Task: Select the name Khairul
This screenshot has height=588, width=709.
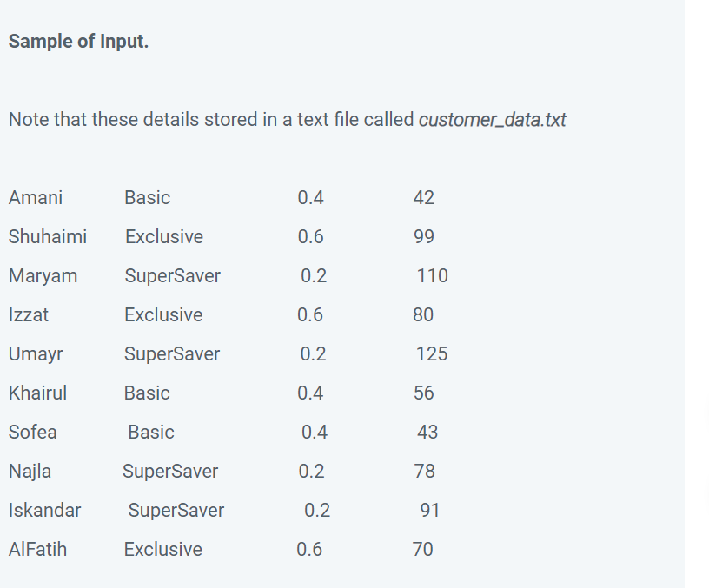Action: tap(37, 393)
